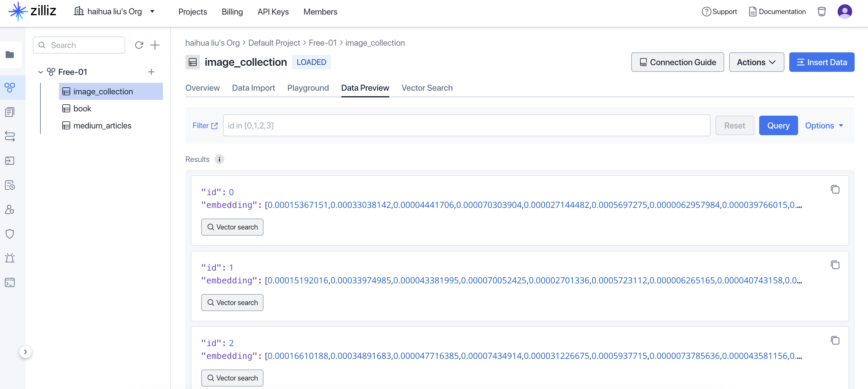Click the refresh collections icon

click(139, 45)
